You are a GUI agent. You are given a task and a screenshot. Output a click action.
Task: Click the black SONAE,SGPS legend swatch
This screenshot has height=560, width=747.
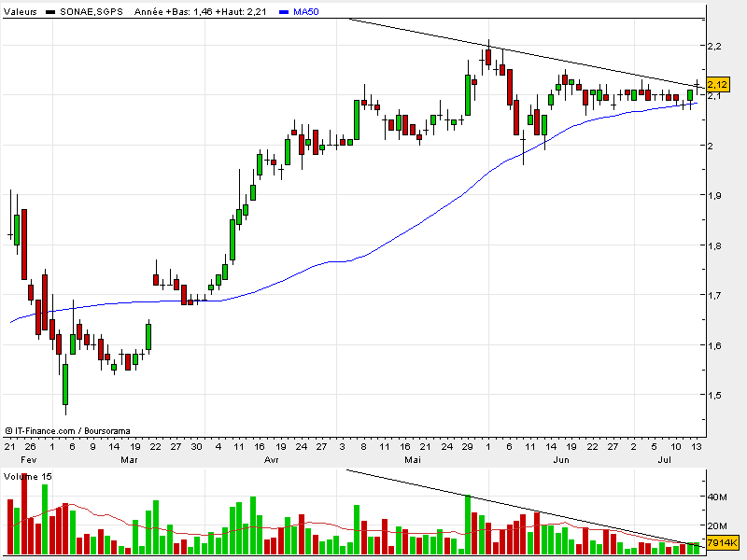pos(50,12)
